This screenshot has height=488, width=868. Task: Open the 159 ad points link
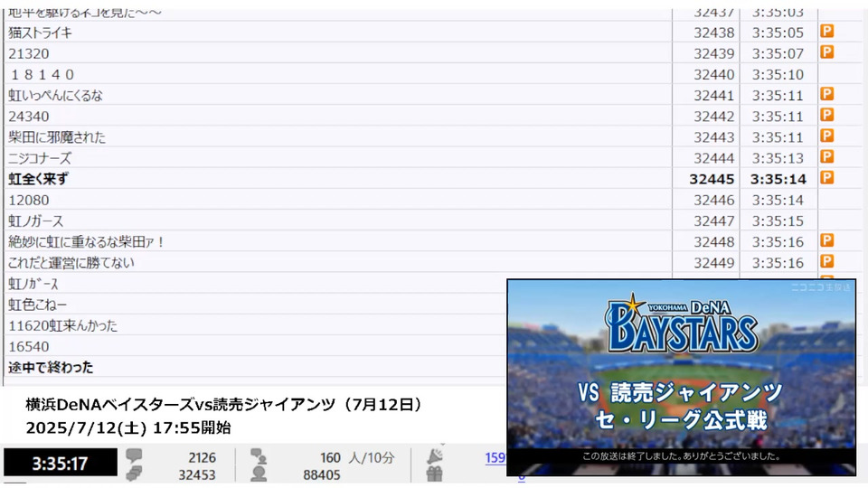point(495,458)
